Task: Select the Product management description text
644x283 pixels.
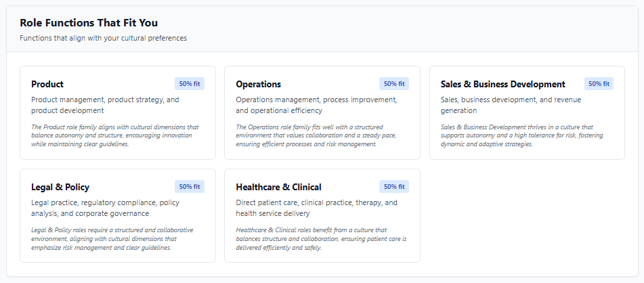Action: pos(105,105)
